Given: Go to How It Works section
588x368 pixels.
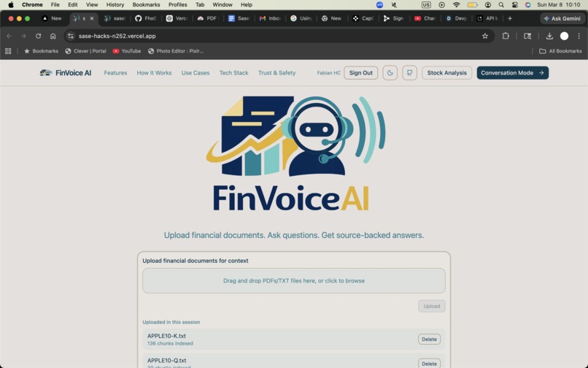Looking at the screenshot, I should [x=154, y=73].
